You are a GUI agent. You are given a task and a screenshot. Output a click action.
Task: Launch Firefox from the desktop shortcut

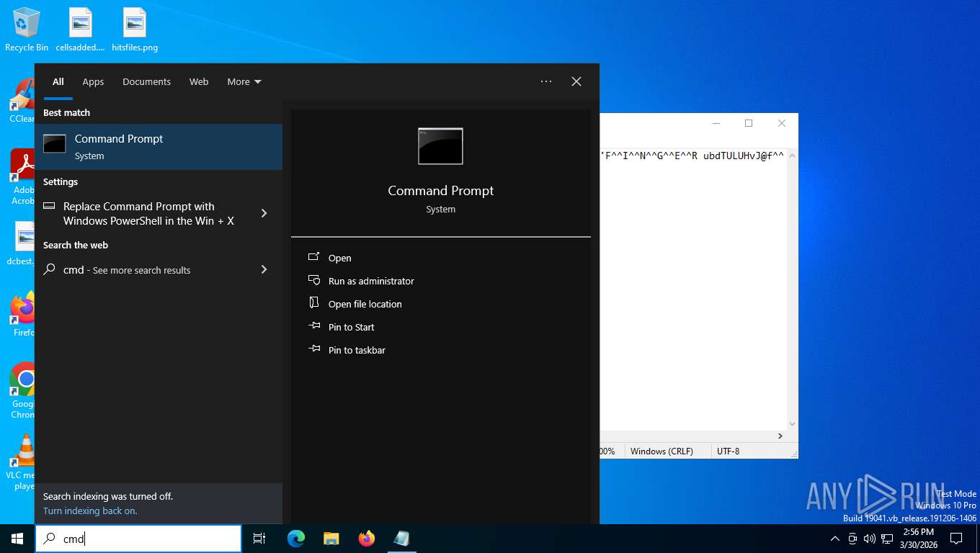click(x=22, y=314)
